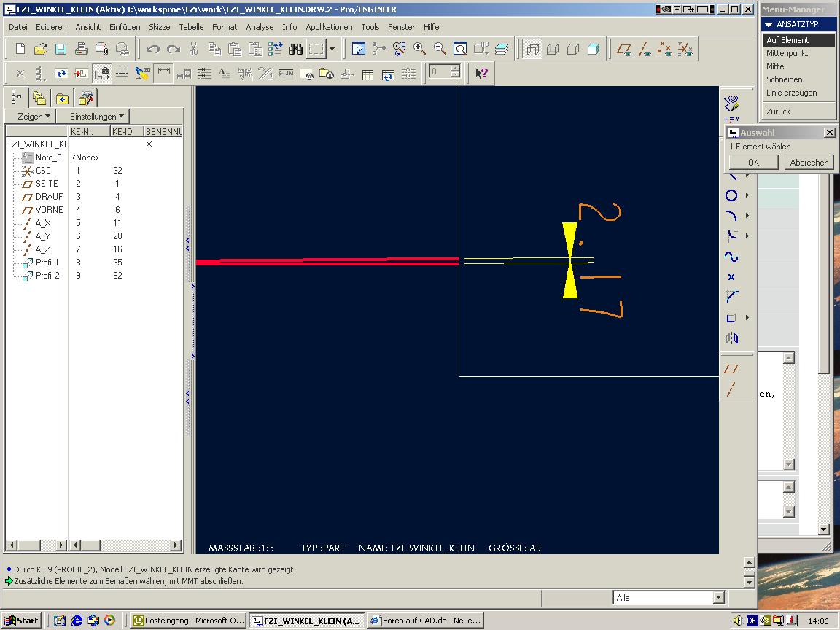Screen dimensions: 840x630
Task: Click Abbrechen in the Auswahl dialog
Action: tap(809, 163)
